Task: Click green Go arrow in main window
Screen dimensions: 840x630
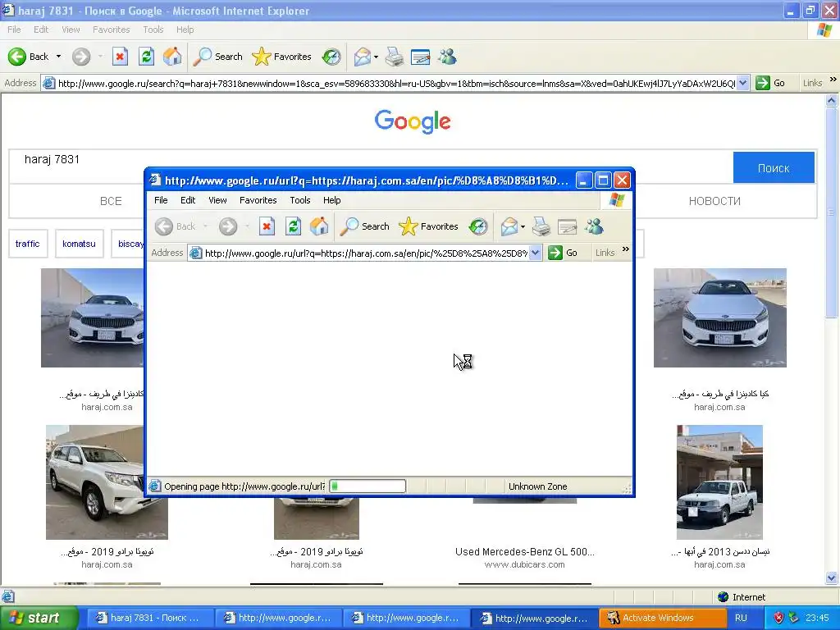Action: [x=762, y=83]
